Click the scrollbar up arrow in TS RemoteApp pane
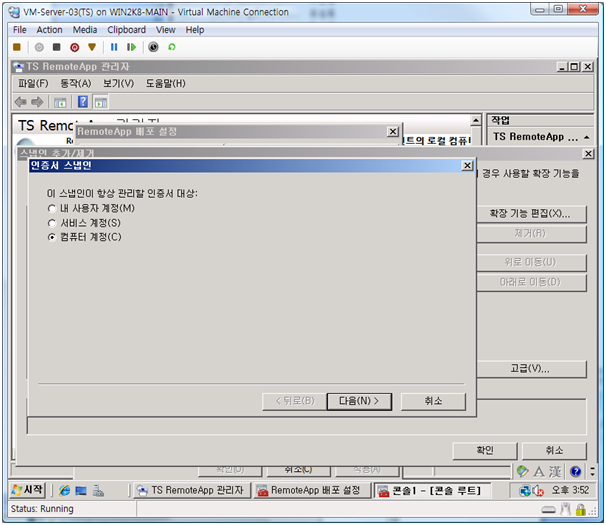Screen dimensions: 606x525 point(476,121)
